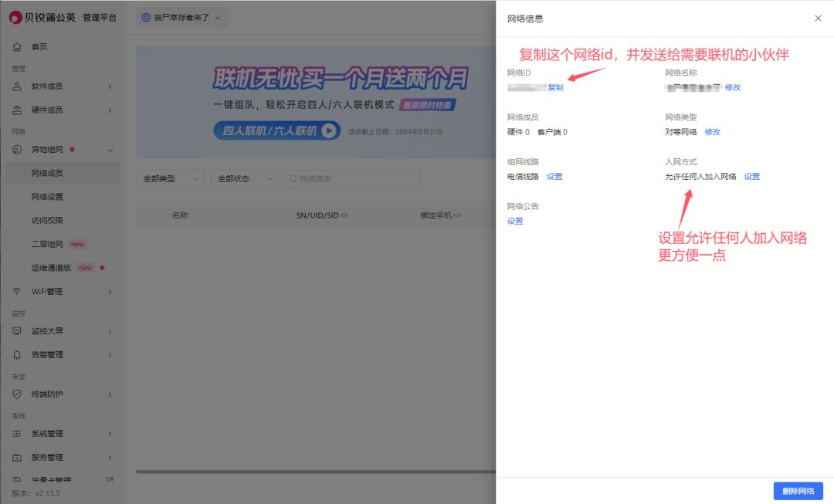Viewport: 834px width, 504px height.
Task: Click 设置 link next to 电信线路
Action: point(554,177)
